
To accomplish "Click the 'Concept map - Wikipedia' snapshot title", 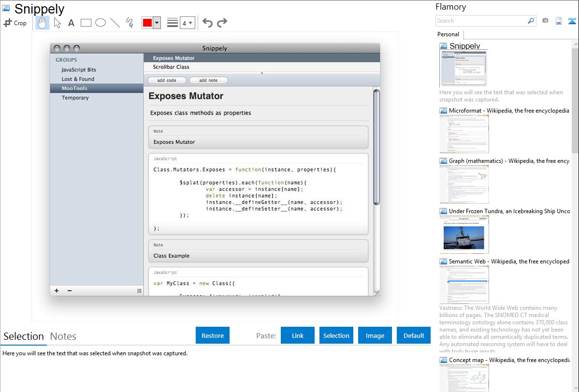I will tap(509, 360).
